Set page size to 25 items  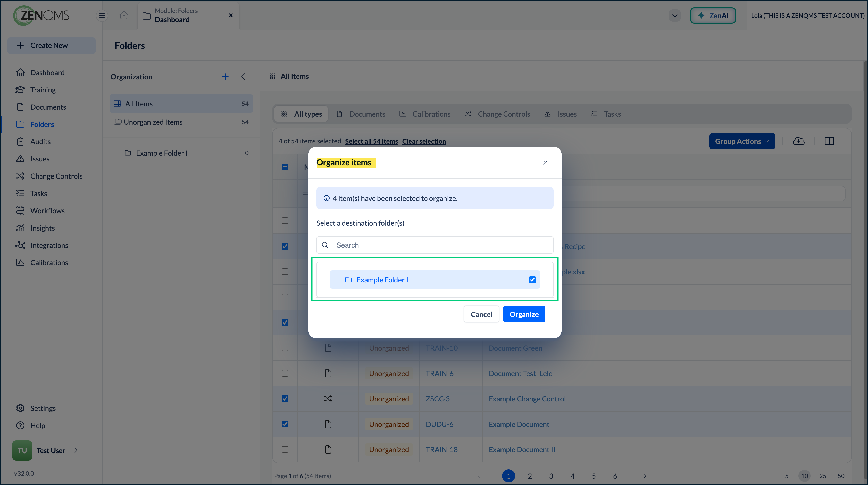(x=823, y=476)
